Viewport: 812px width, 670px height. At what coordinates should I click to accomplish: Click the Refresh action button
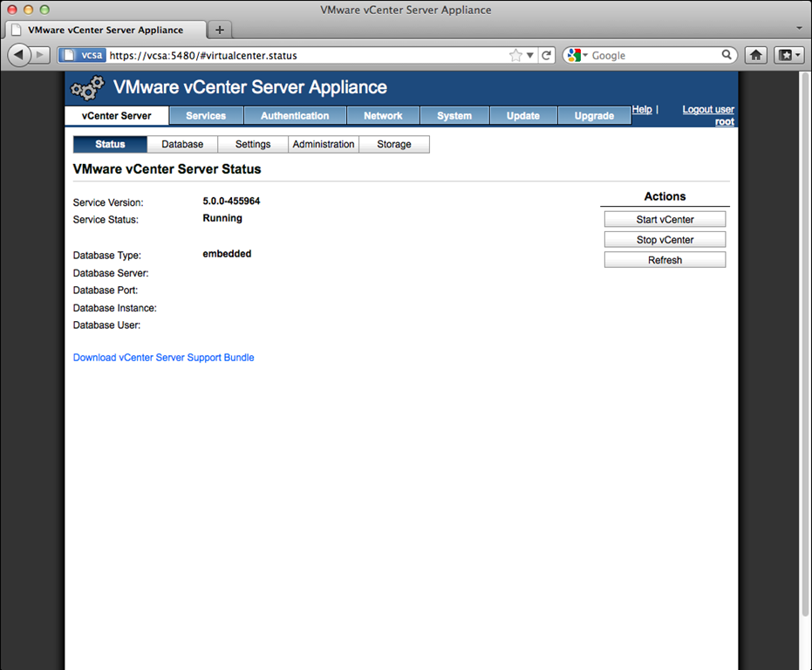[x=665, y=260]
